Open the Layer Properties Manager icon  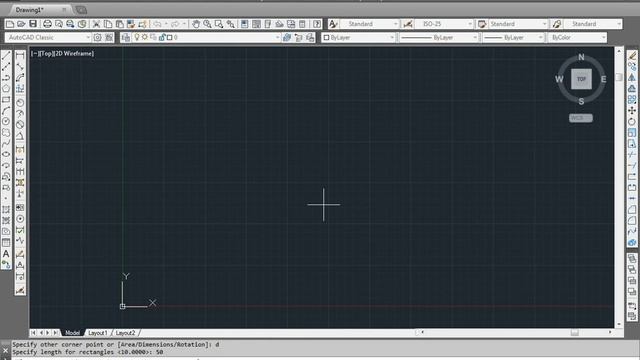click(x=126, y=38)
